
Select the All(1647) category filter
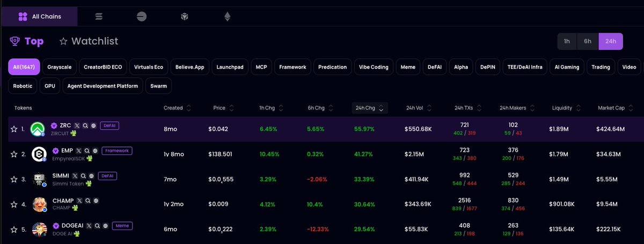(x=24, y=67)
